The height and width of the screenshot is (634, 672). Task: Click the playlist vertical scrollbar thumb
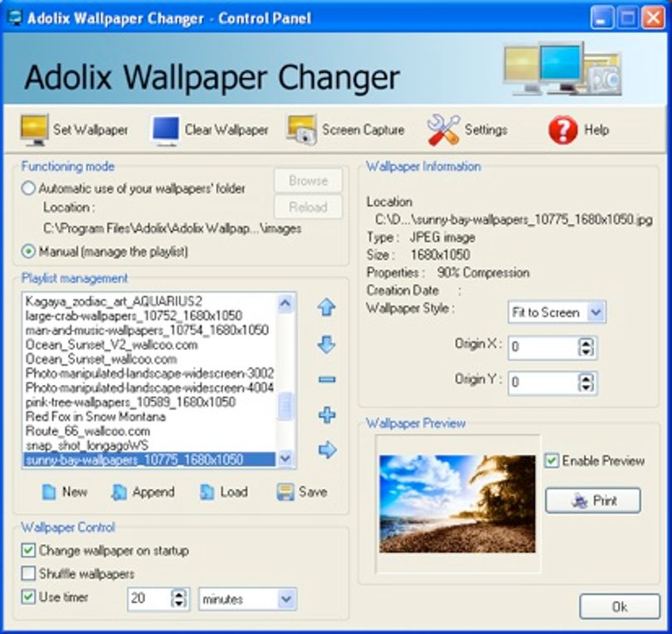coord(285,406)
